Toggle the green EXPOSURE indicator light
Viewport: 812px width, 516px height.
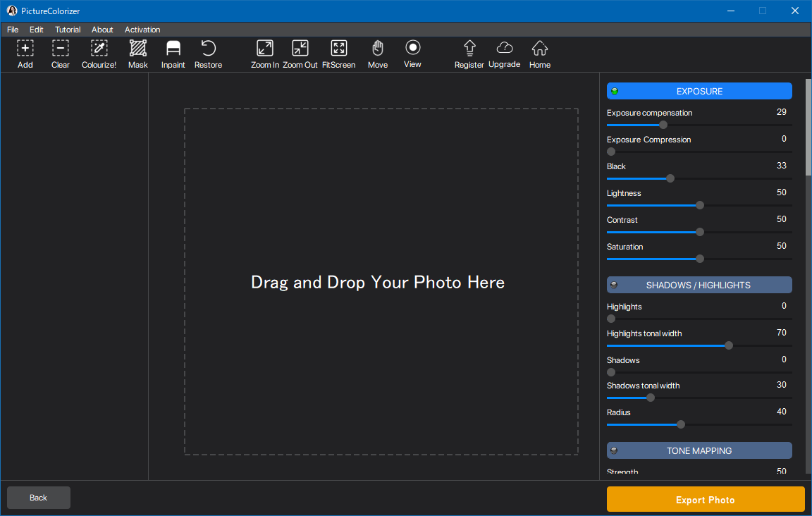click(614, 91)
